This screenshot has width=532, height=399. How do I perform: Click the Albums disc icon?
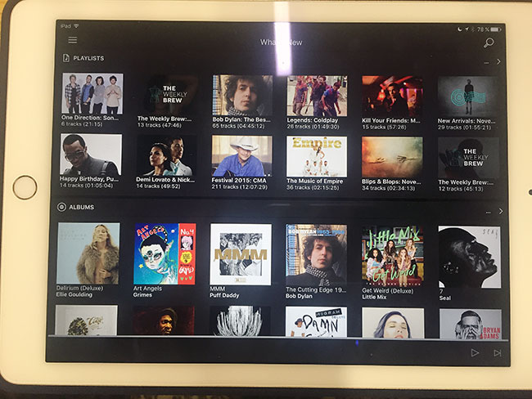click(x=61, y=207)
